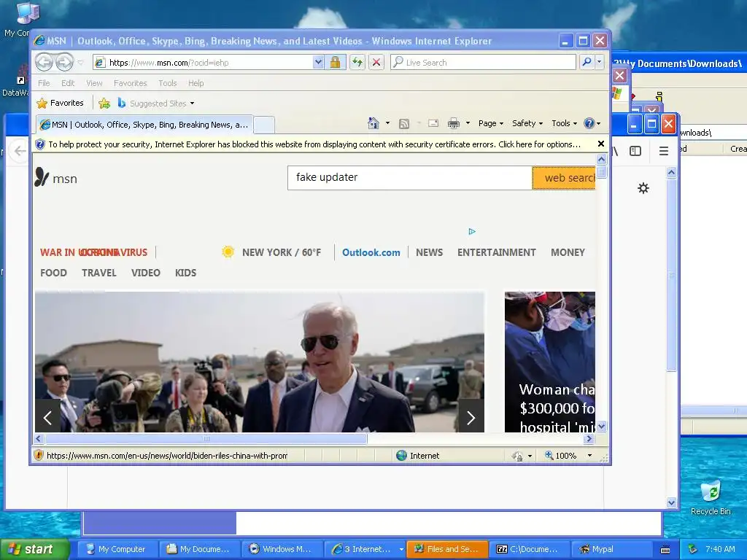Go to the VIDEO section
Viewport: 747px width, 560px height.
coord(146,273)
